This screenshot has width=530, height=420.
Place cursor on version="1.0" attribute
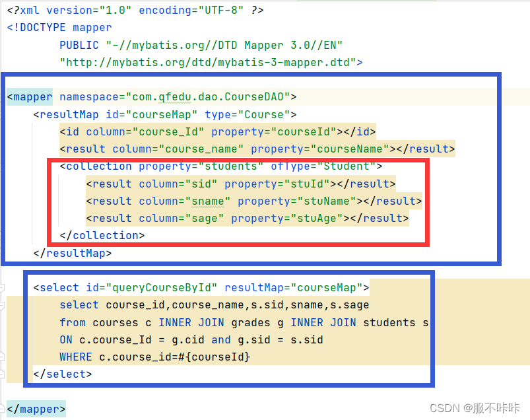(x=89, y=11)
